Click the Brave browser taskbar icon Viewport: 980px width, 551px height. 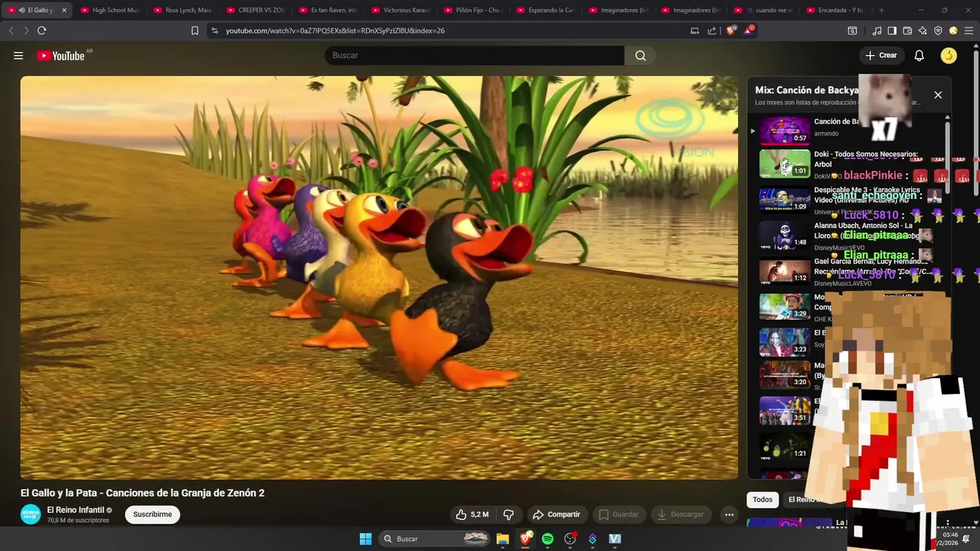(525, 539)
